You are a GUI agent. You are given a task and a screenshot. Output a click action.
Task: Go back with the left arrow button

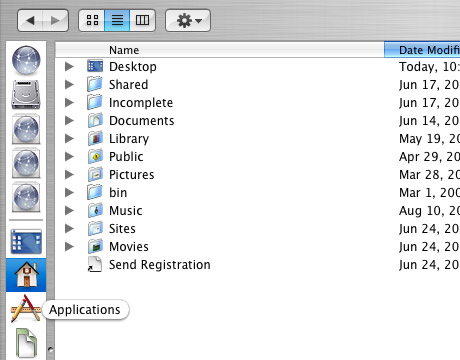coord(30,21)
